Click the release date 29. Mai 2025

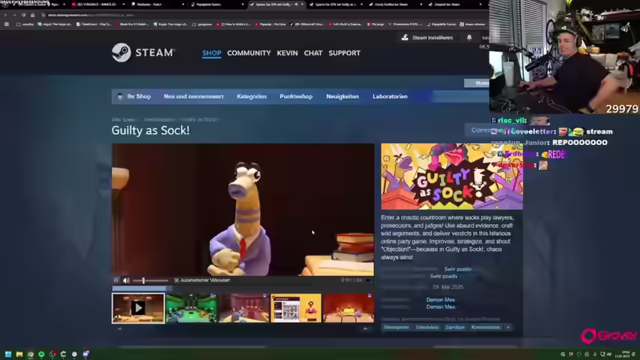coord(448,287)
